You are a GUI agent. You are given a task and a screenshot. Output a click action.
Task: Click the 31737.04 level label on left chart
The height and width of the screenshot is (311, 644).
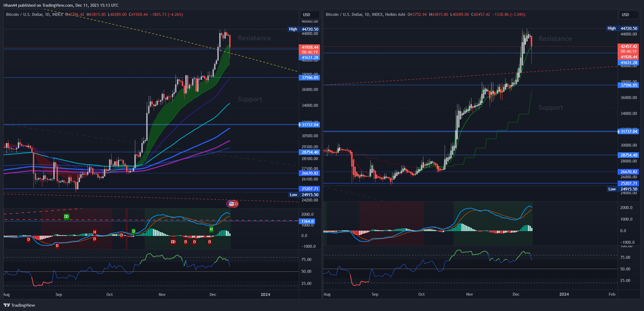click(x=309, y=125)
